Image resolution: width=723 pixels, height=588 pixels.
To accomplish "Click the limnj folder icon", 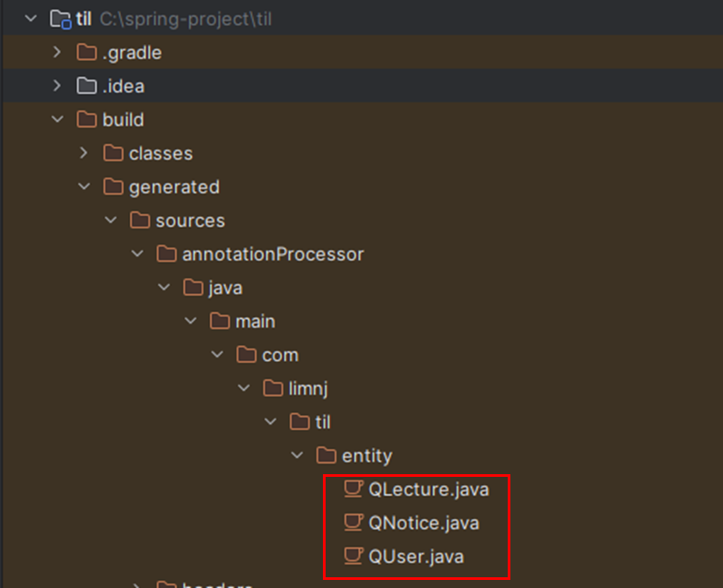I will pos(273,388).
